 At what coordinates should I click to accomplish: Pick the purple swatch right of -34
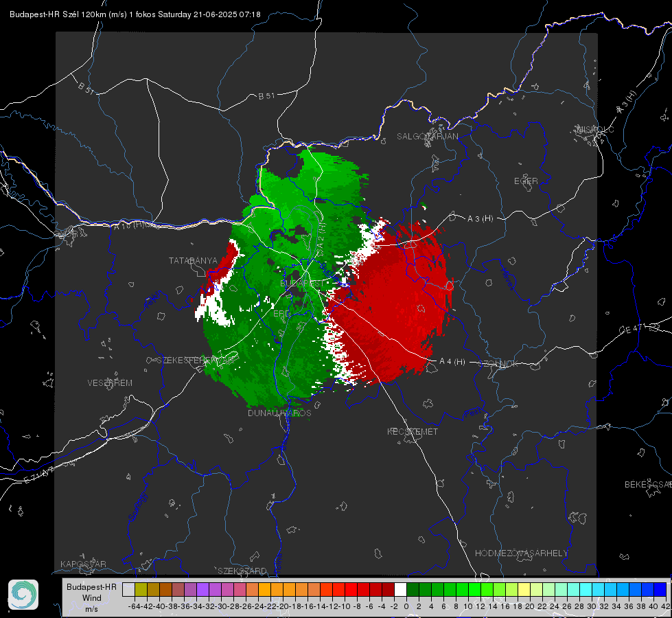coord(202,589)
